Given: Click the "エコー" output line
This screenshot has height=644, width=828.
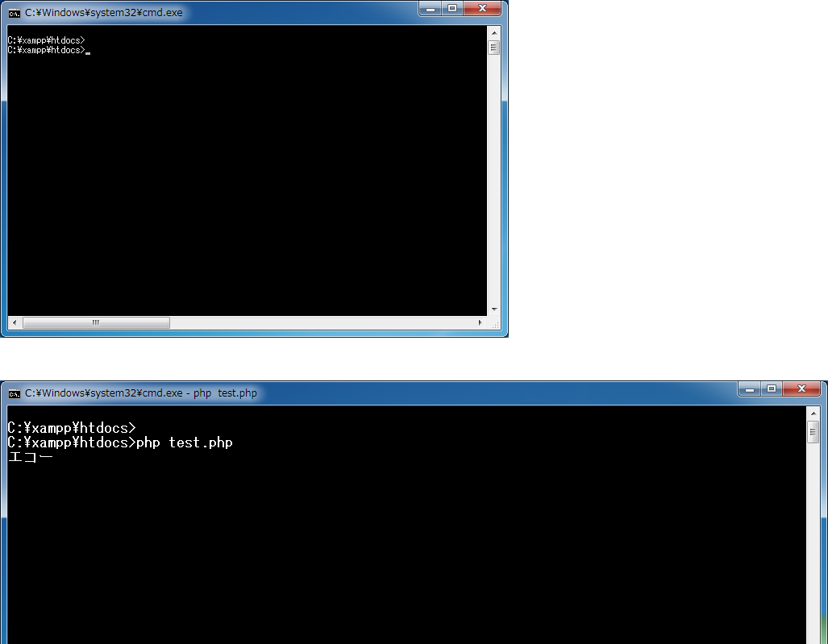Looking at the screenshot, I should pos(31,457).
